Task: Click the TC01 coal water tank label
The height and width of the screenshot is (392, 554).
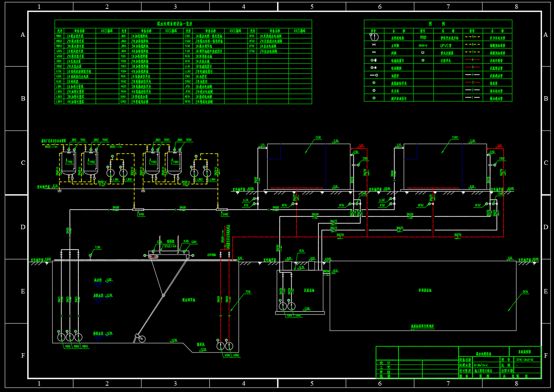Action: [x=248, y=292]
